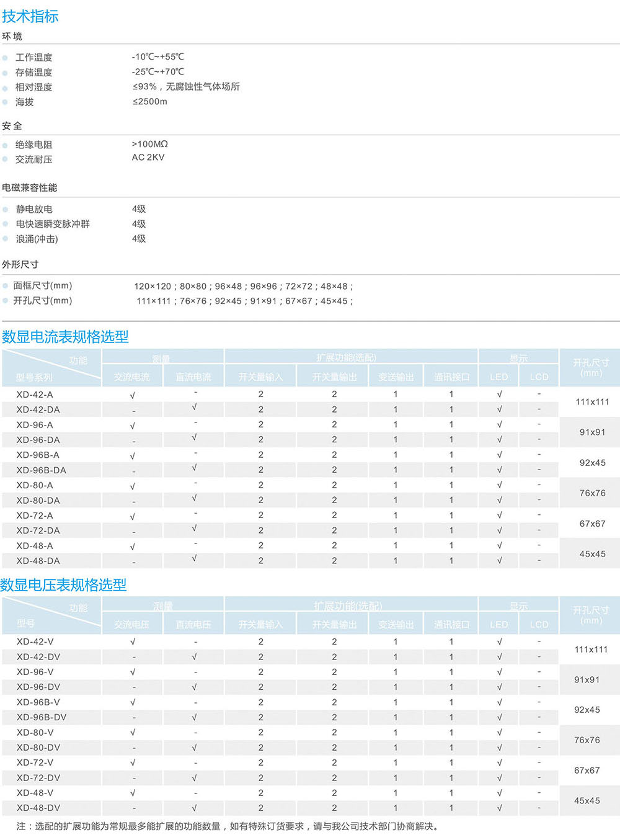
Task: Click the bullet next to 静电放电
Action: tap(5, 210)
